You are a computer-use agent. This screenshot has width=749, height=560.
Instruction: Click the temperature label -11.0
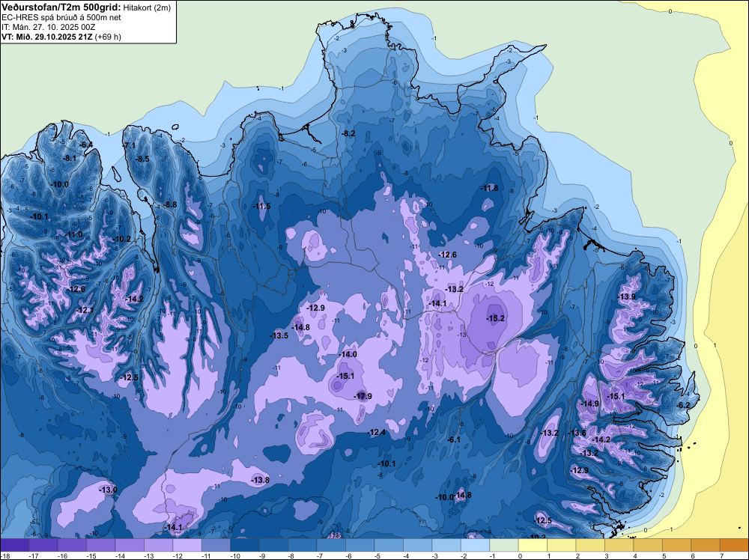[74, 234]
